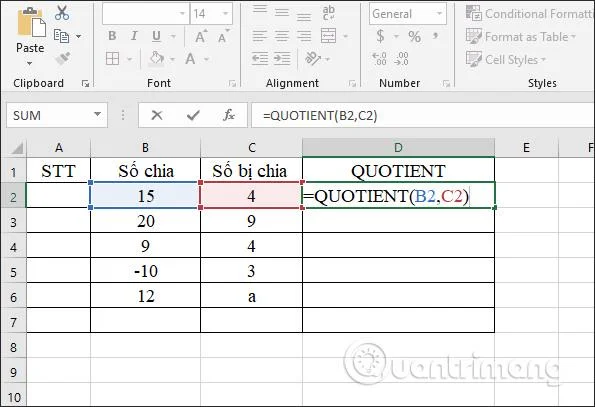Click the Cut scissors icon
The image size is (595, 407).
[62, 13]
